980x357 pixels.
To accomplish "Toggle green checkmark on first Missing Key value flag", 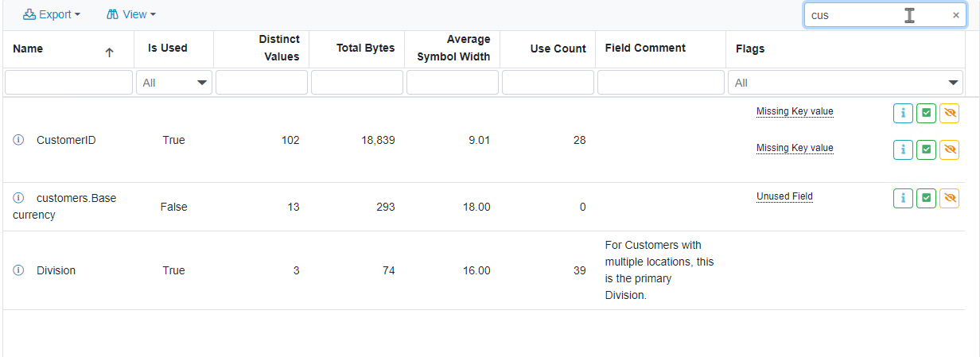I will pyautogui.click(x=926, y=114).
